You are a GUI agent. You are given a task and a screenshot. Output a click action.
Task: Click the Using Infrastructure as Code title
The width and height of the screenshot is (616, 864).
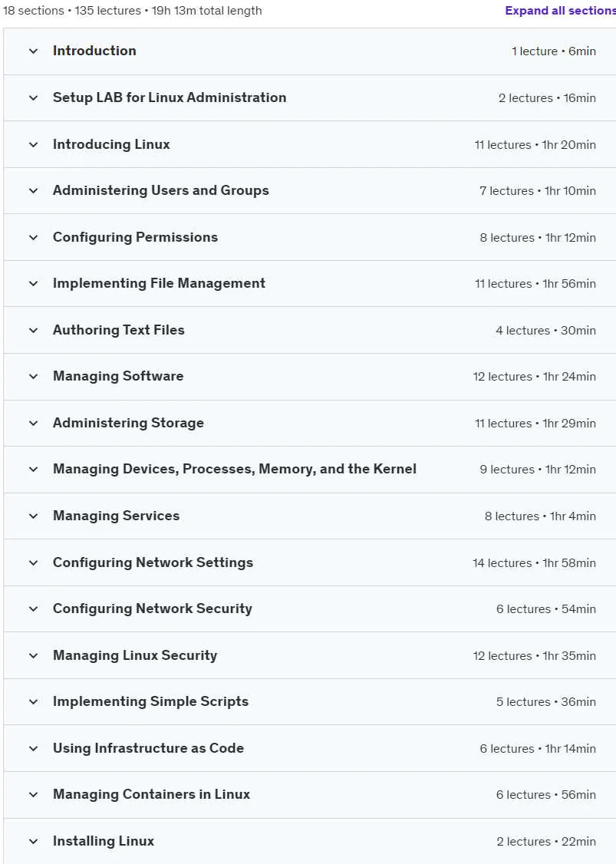pyautogui.click(x=148, y=748)
